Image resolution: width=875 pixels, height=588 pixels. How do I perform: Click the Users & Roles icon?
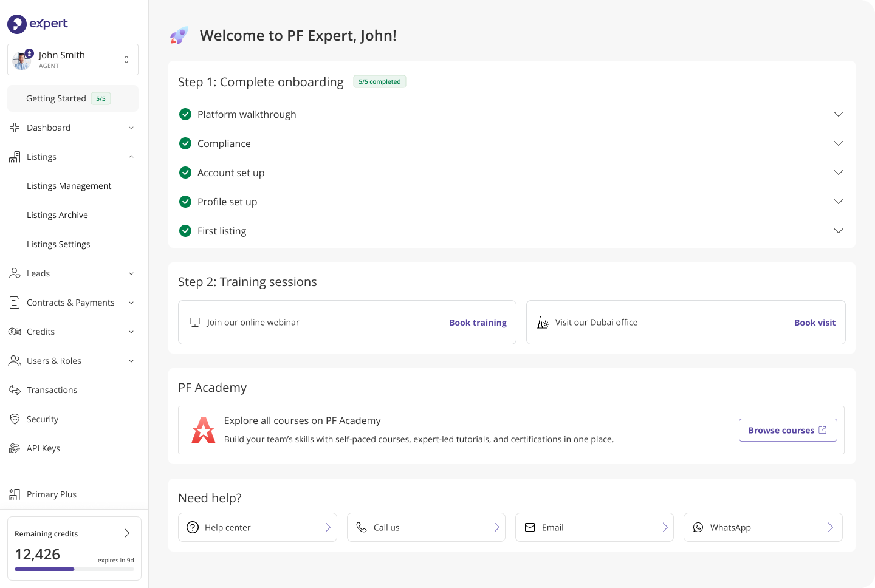(x=15, y=361)
